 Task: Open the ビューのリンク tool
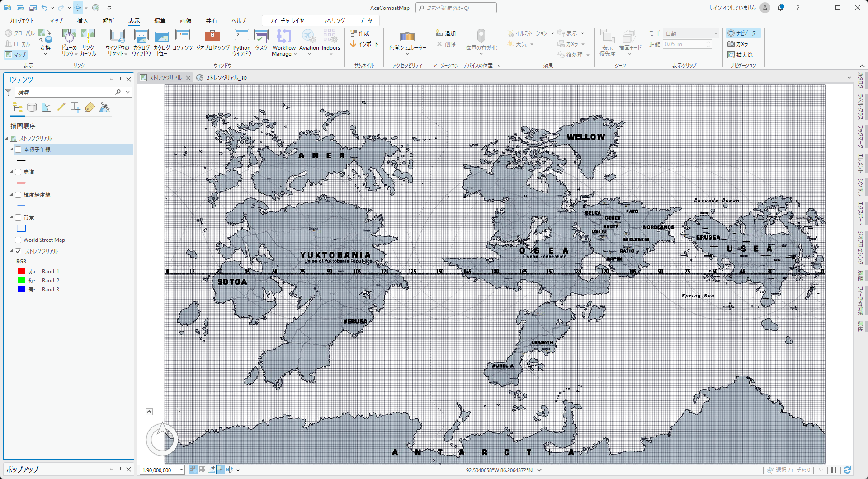click(69, 42)
